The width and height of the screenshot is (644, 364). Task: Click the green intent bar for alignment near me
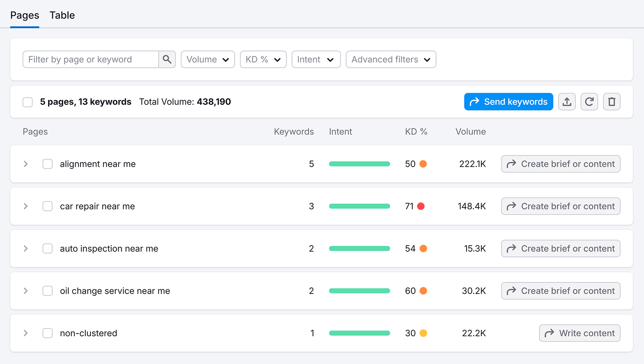tap(359, 164)
